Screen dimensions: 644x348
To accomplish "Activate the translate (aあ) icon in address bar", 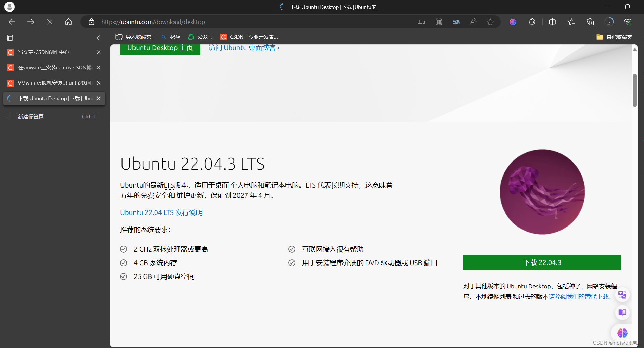I will pos(456,22).
